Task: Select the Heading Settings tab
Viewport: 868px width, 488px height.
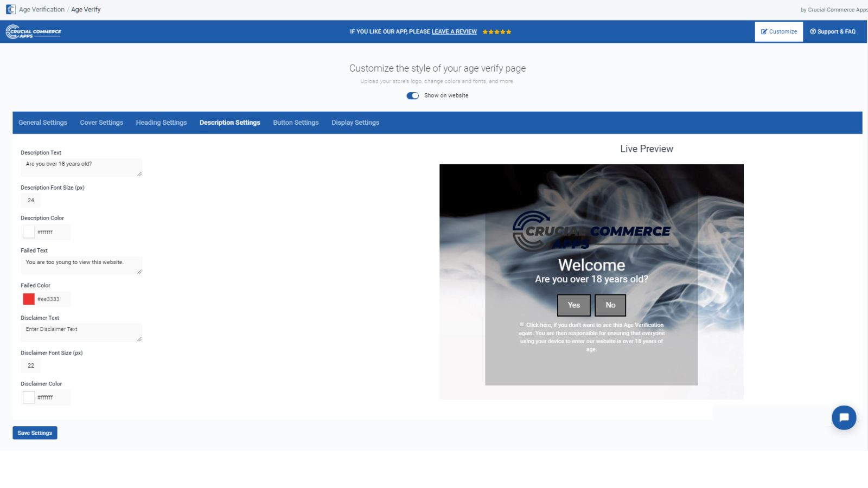Action: click(x=161, y=123)
